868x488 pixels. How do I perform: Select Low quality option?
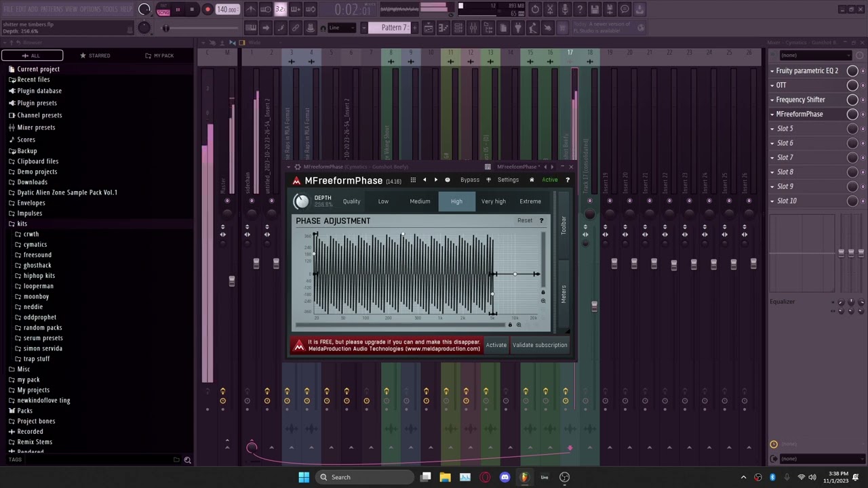pyautogui.click(x=383, y=201)
